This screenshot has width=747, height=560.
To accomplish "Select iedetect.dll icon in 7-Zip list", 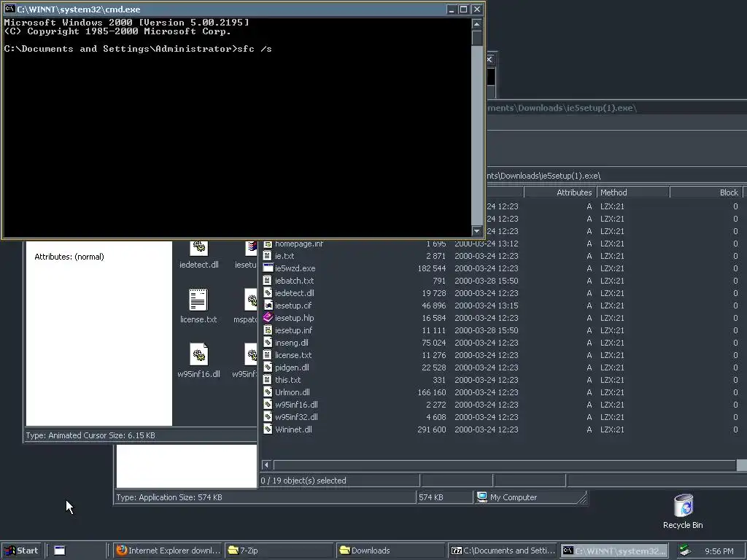I will pos(268,293).
